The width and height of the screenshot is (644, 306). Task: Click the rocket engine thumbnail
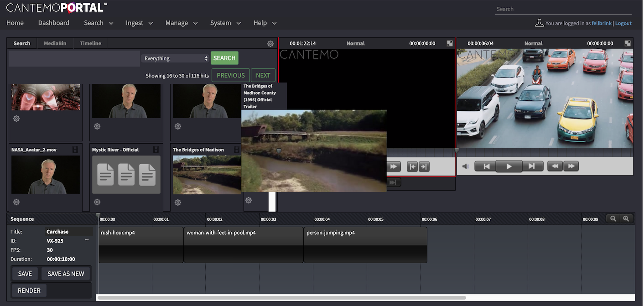[46, 97]
